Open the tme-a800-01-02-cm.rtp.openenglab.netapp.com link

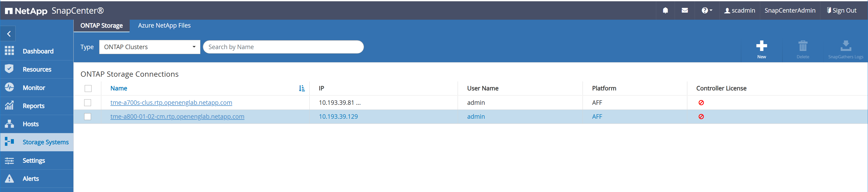click(177, 117)
